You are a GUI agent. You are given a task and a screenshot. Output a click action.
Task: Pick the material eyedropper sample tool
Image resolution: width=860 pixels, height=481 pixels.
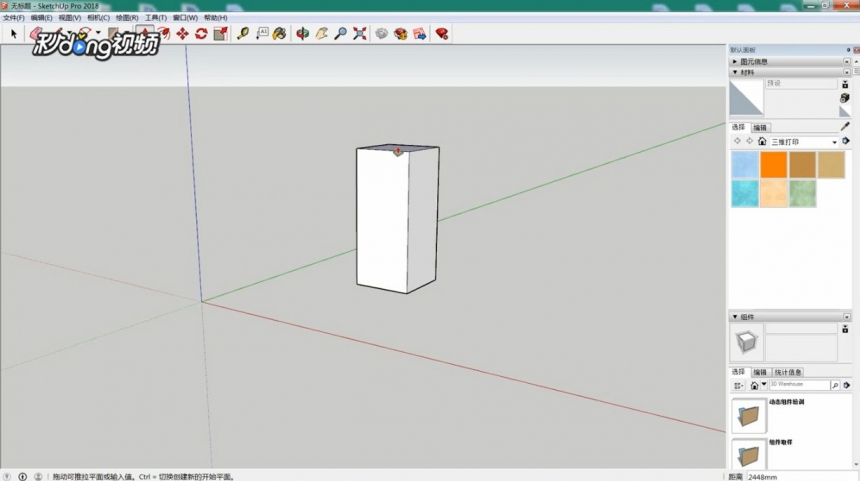coord(845,127)
